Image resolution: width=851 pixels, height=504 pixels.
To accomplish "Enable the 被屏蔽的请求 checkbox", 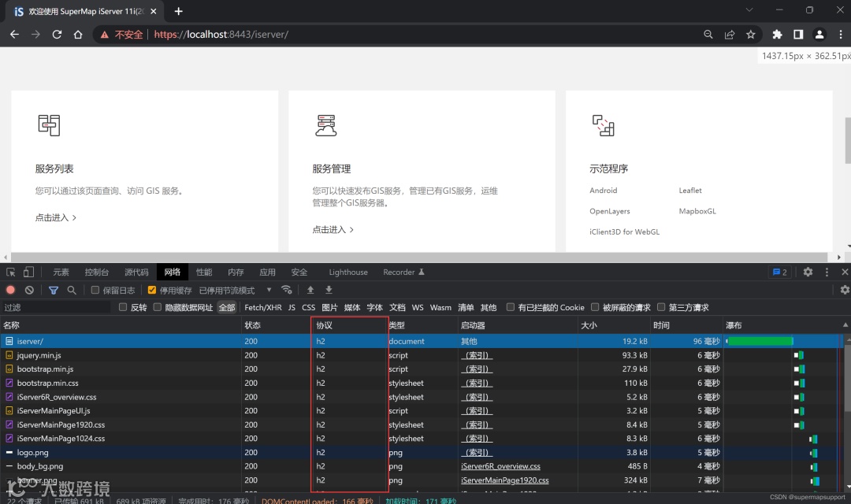I will 595,307.
